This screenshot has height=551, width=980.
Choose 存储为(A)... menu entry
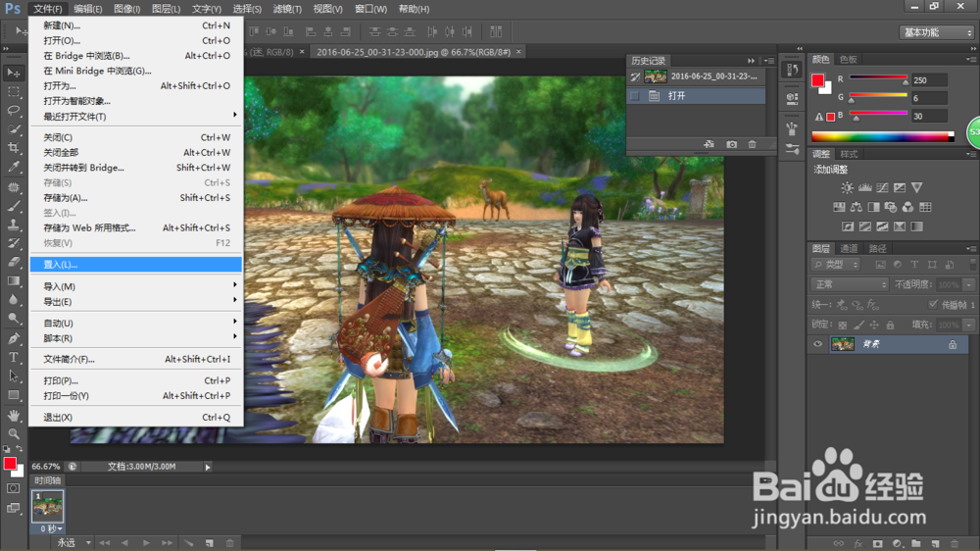[x=135, y=198]
